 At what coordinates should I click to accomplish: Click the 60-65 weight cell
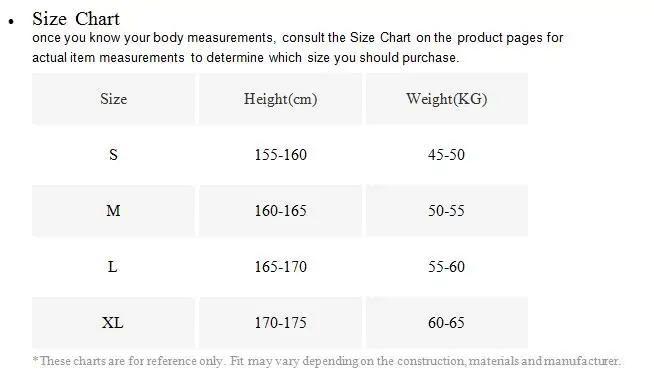pyautogui.click(x=447, y=322)
